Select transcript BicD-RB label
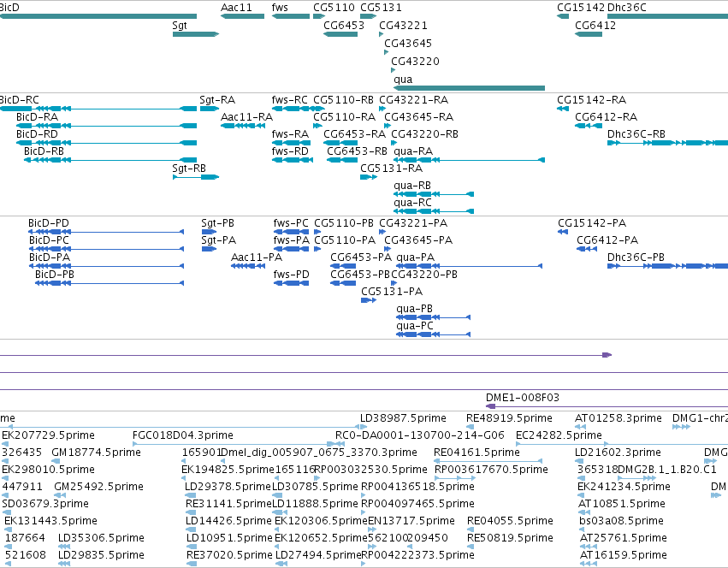This screenshot has width=728, height=568. tap(44, 151)
